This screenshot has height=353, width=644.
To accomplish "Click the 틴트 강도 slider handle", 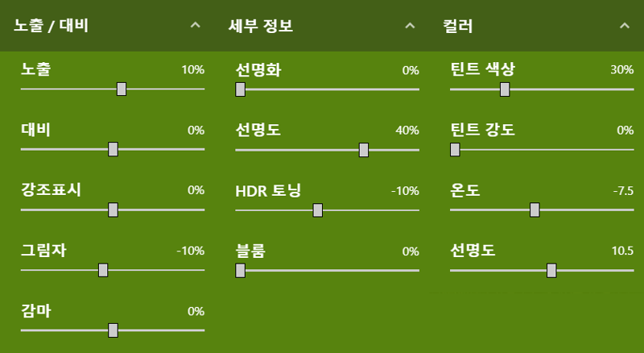I will (455, 150).
